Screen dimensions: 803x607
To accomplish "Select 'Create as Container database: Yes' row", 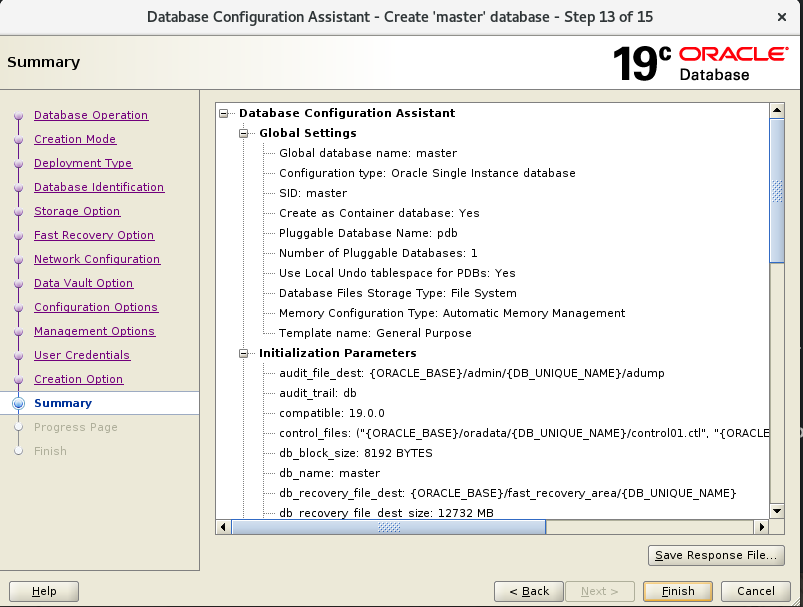I will pyautogui.click(x=379, y=213).
